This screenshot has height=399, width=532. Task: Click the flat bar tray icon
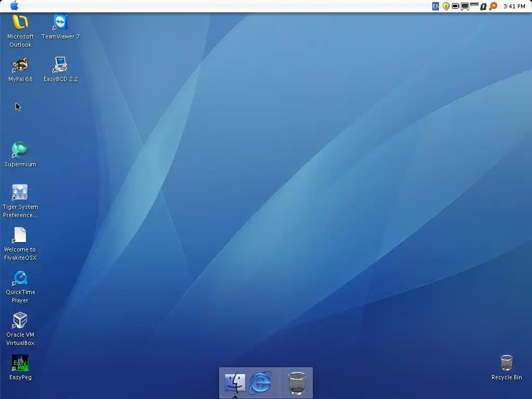474,4
